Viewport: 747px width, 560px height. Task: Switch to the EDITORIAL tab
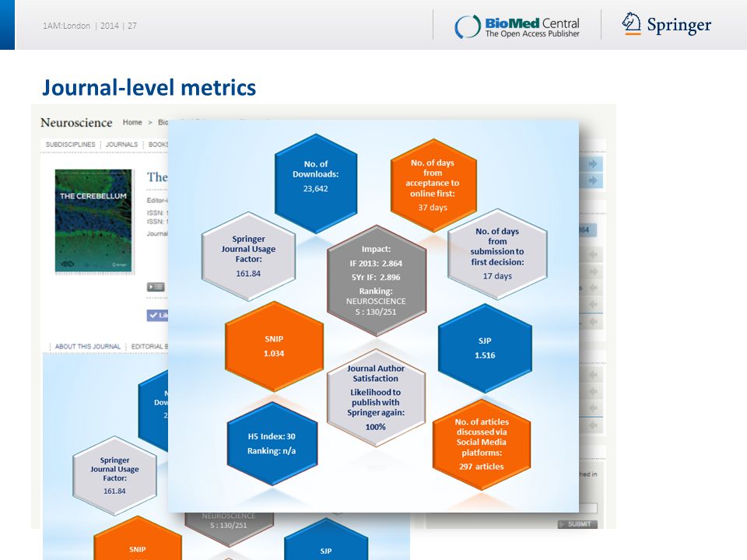click(x=149, y=347)
